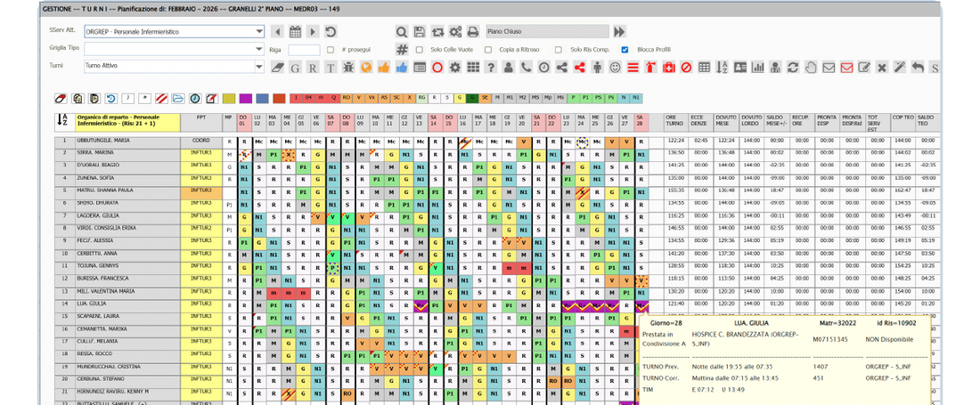
Task: Select the 'RG' shift code in the palette
Action: pyautogui.click(x=422, y=98)
